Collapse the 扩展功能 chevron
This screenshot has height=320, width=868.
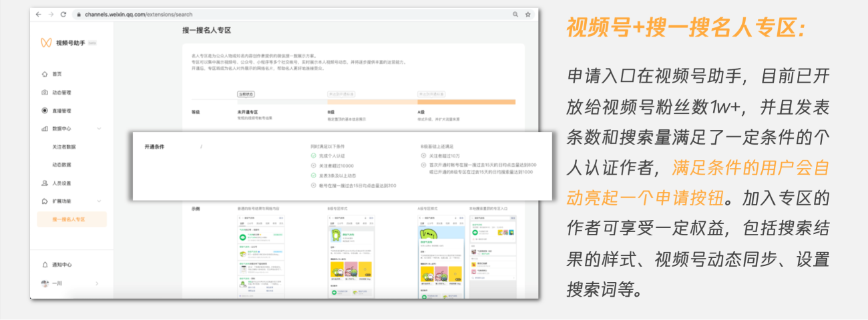99,201
